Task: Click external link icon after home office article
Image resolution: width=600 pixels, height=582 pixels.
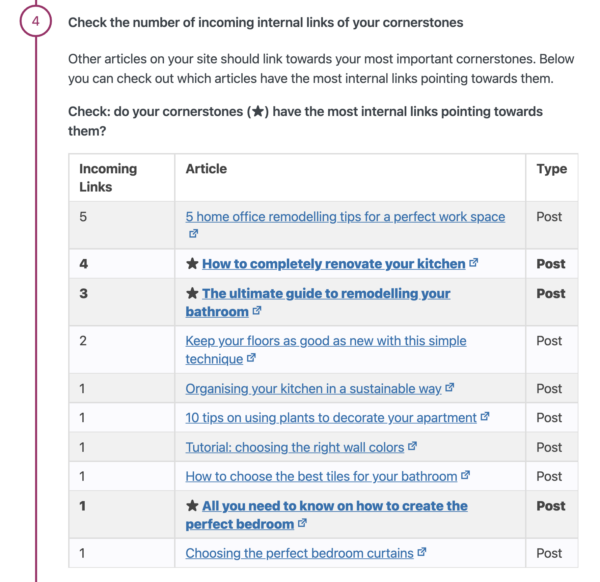Action: (193, 233)
